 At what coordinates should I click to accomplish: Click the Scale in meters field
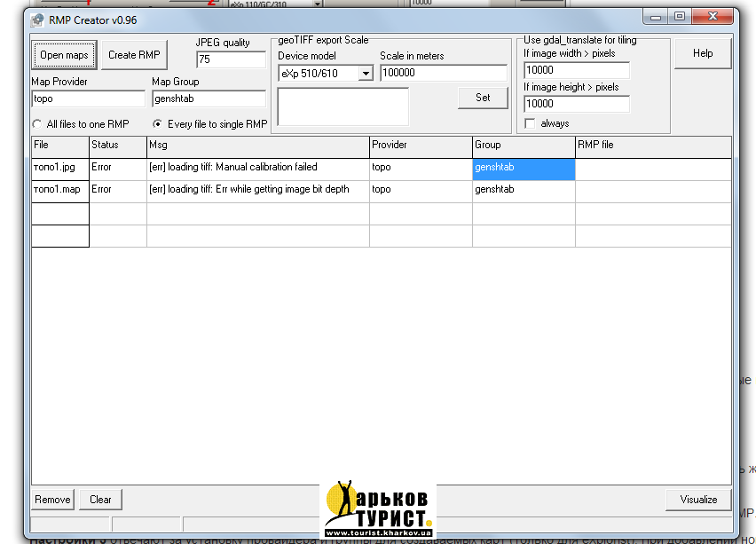443,73
